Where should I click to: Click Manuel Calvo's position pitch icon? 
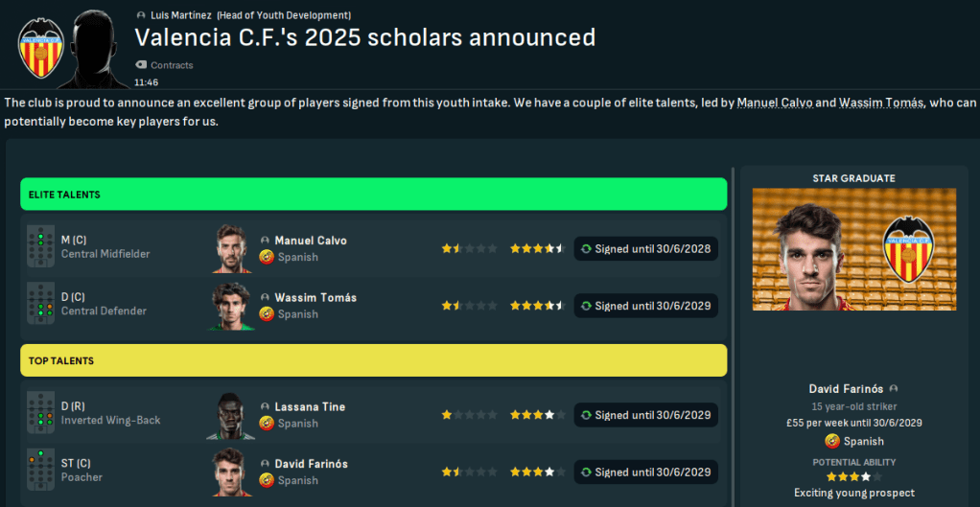[41, 247]
